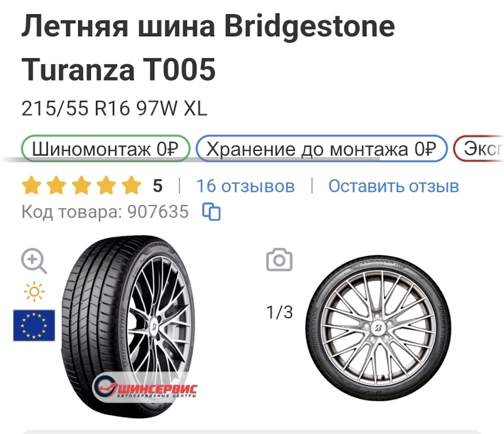Click the 215/55 R16 97W XL size text
The height and width of the screenshot is (434, 504).
click(114, 108)
